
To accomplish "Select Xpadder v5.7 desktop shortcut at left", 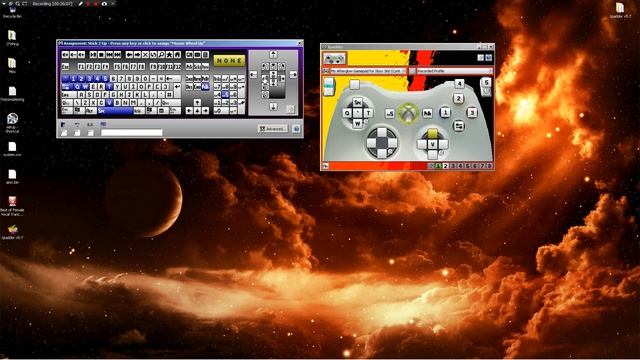I will 12,231.
